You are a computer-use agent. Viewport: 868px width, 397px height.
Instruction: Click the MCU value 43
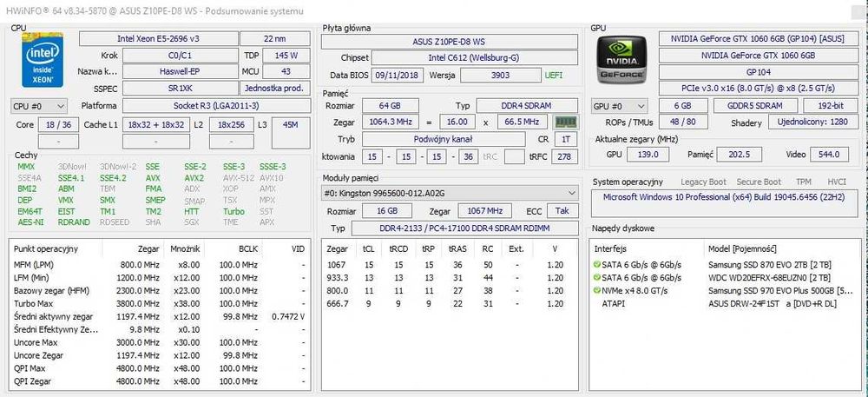286,71
